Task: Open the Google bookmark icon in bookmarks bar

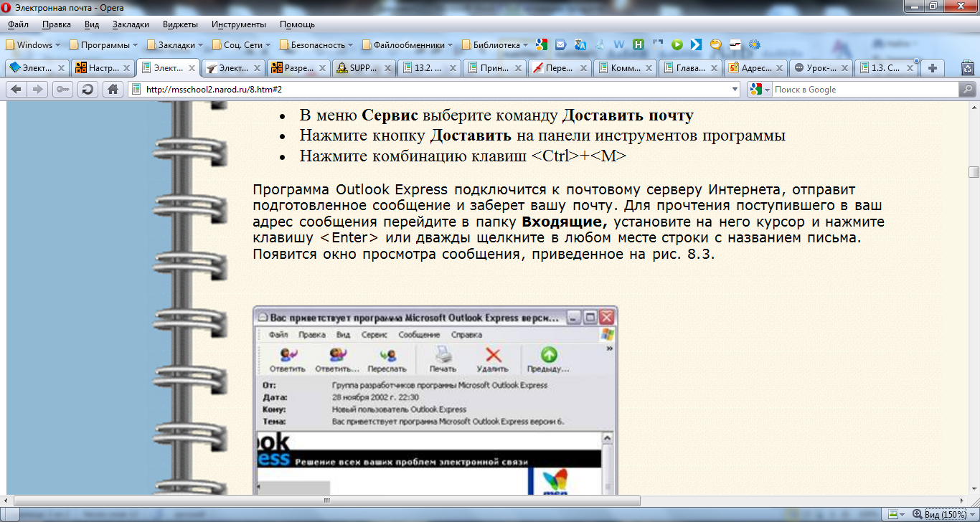Action: click(542, 44)
